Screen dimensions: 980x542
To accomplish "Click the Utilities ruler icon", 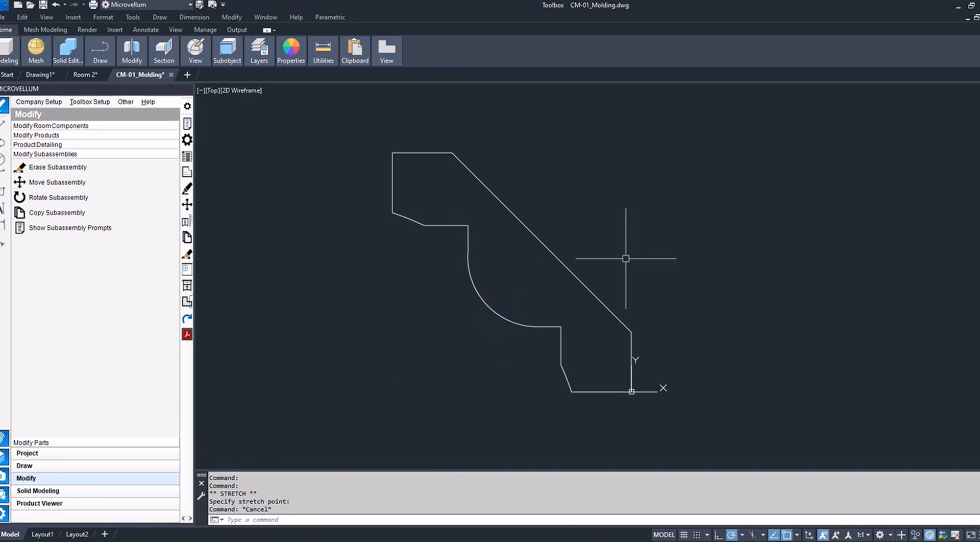I will pyautogui.click(x=323, y=51).
